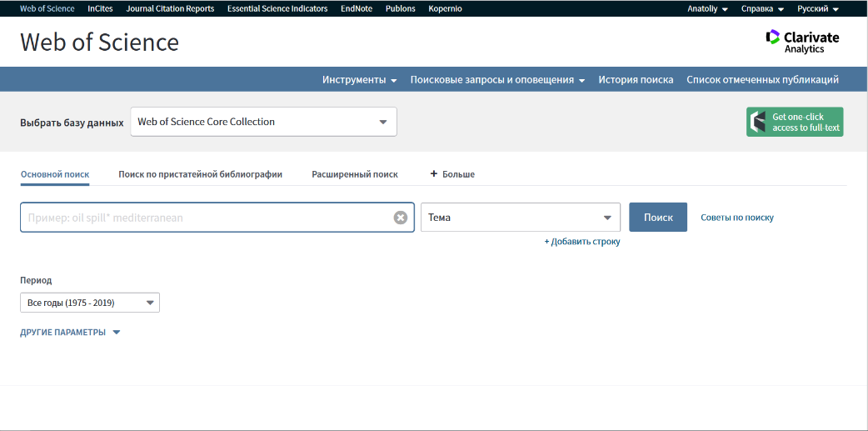Viewport: 868px width, 431px height.
Task: Open InCites in the top bar
Action: 100,9
